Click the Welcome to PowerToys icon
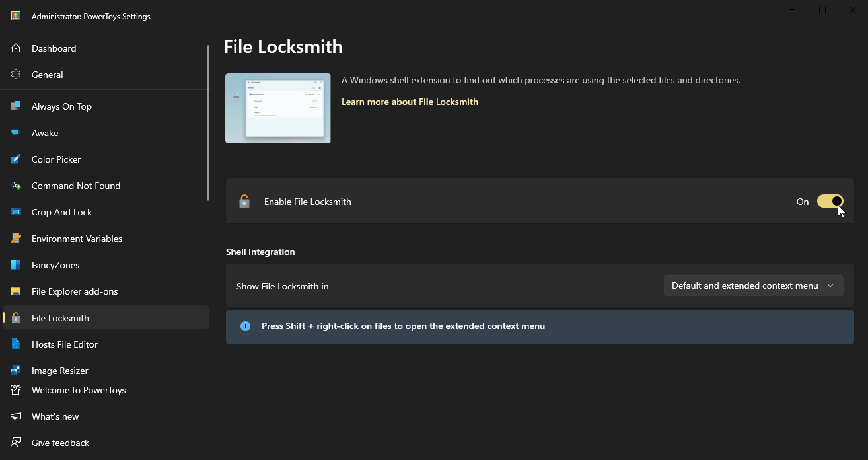This screenshot has width=868, height=460. pos(16,390)
